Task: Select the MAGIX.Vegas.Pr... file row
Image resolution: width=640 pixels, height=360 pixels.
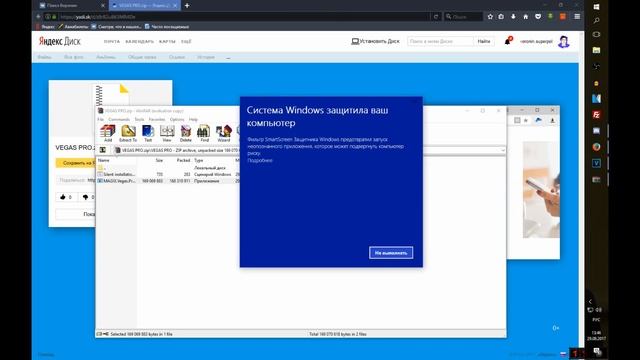Action: pos(168,181)
